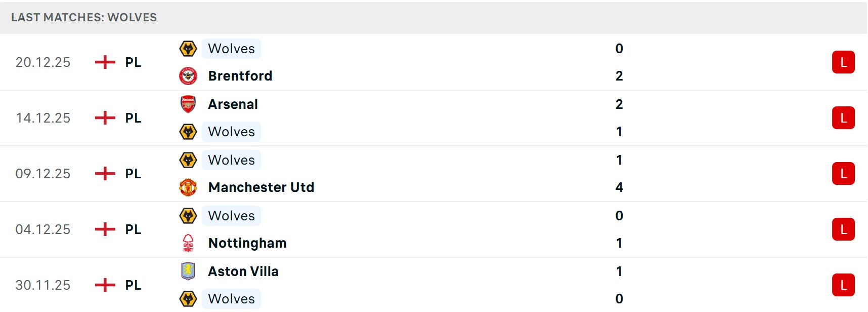The width and height of the screenshot is (868, 312).
Task: Click the Last Matches: Wolves header
Action: (84, 17)
